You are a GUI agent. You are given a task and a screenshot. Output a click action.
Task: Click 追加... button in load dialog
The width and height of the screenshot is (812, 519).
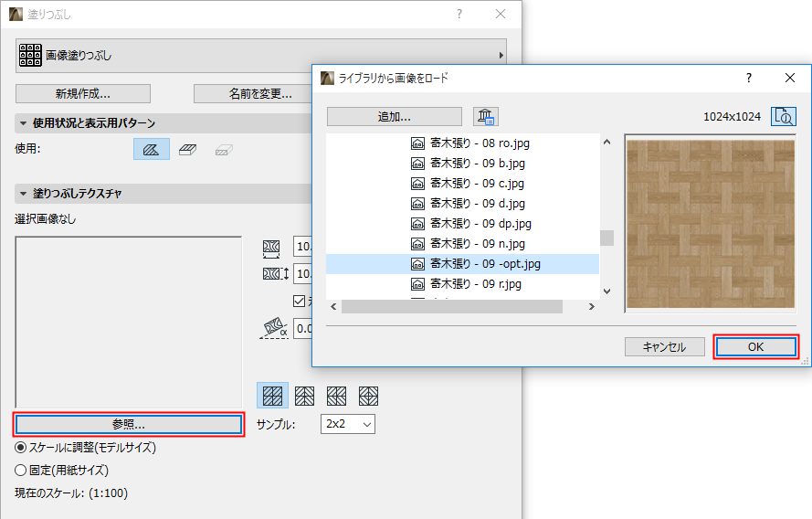tap(394, 117)
